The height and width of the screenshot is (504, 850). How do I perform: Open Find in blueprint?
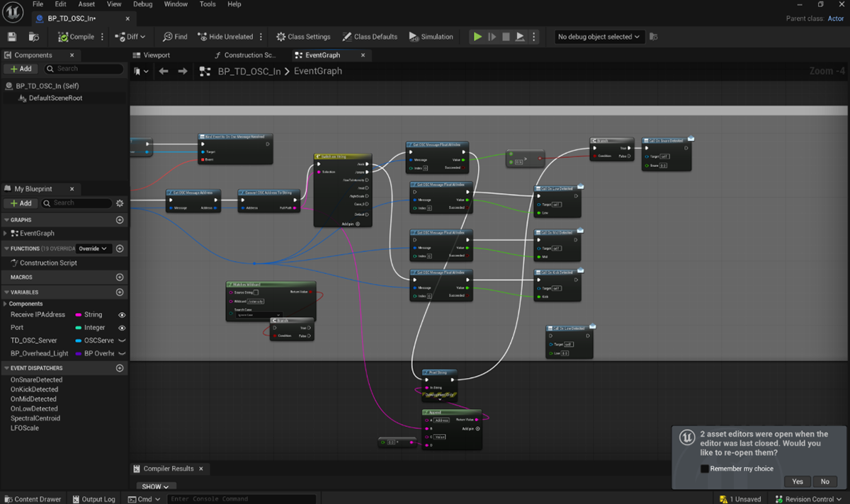[175, 37]
